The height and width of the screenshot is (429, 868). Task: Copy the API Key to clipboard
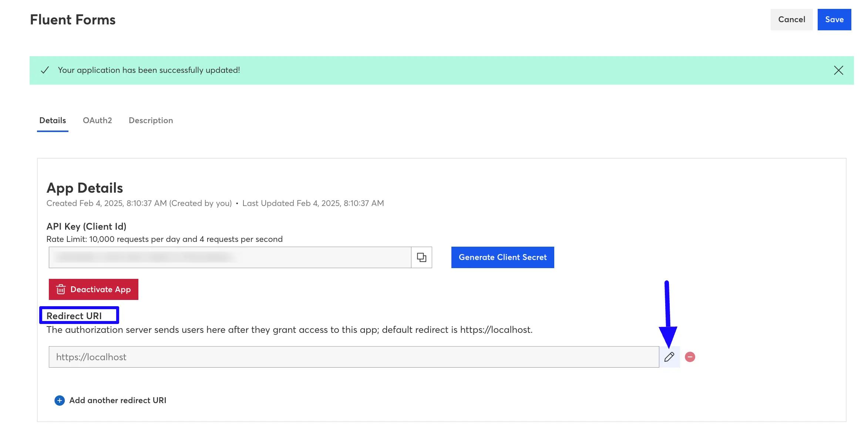421,257
